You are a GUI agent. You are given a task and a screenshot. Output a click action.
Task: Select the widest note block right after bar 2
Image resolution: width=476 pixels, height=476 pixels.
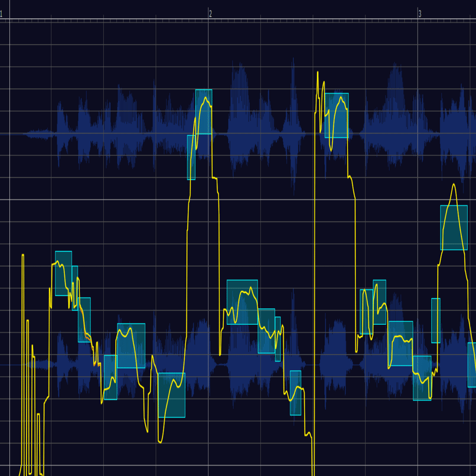click(242, 302)
